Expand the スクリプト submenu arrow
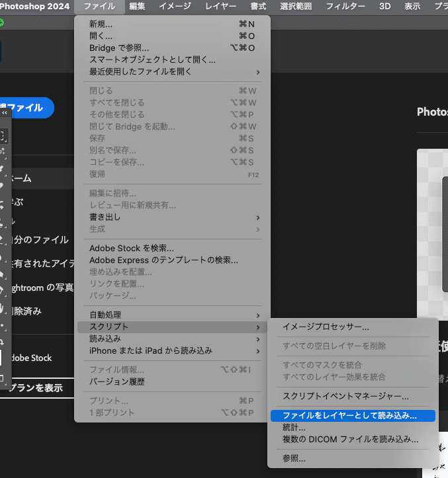This screenshot has height=478, width=448. (x=258, y=327)
